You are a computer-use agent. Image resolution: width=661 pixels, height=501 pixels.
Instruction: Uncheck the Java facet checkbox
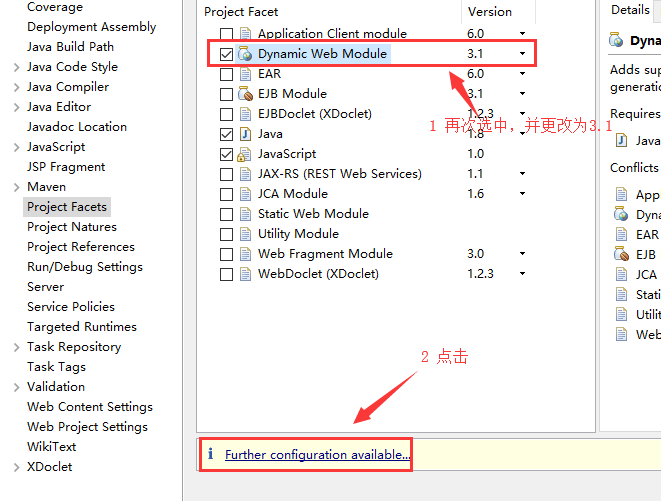tap(226, 134)
